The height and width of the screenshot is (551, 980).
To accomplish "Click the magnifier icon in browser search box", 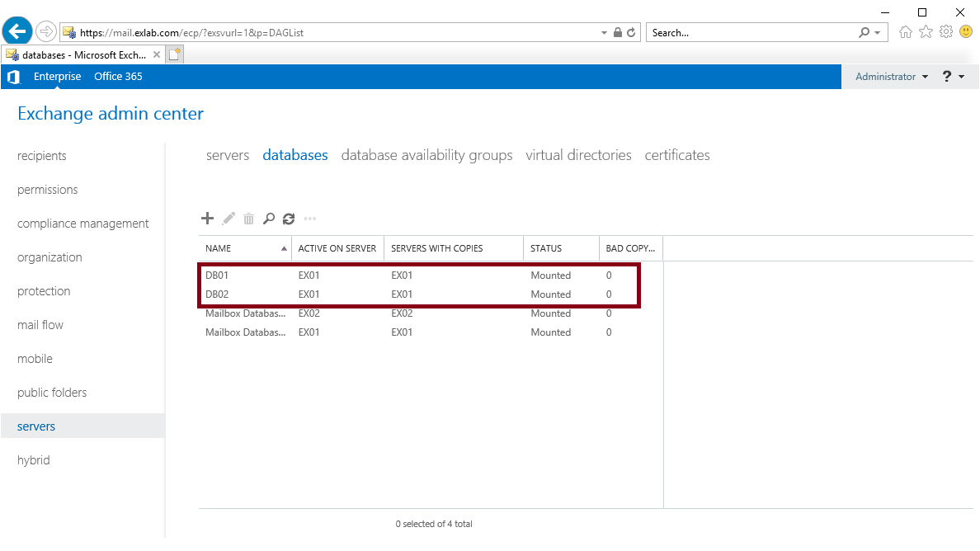I will (x=865, y=32).
